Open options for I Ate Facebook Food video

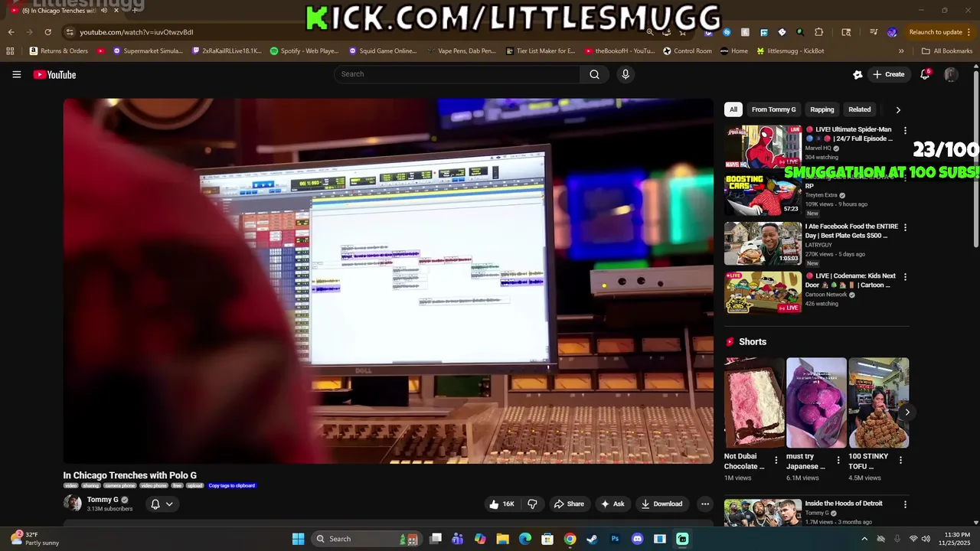[905, 227]
